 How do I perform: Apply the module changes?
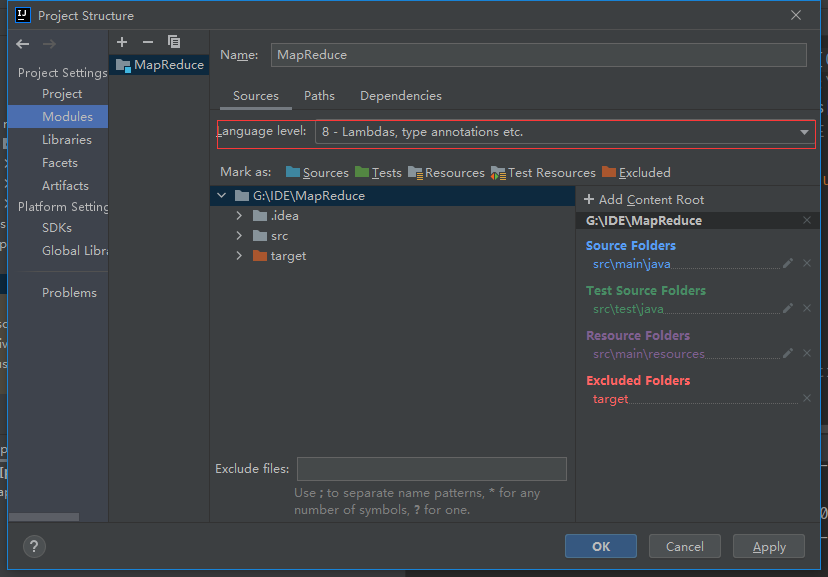pos(768,546)
